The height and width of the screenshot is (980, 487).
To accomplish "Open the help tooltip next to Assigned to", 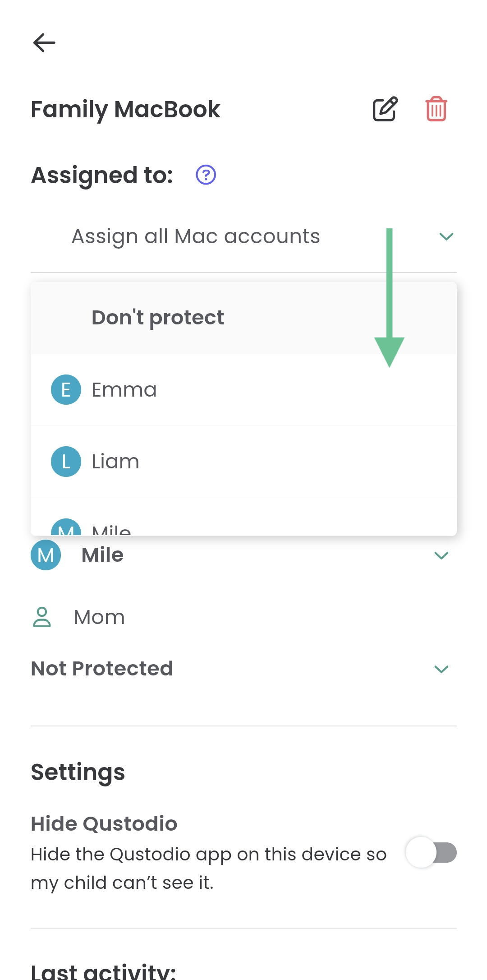I will pos(205,174).
